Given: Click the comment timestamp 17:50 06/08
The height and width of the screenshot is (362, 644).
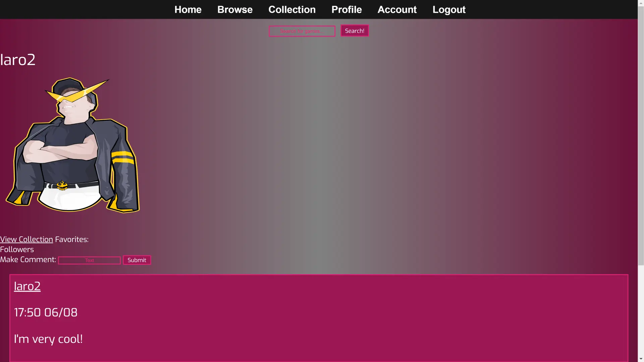Looking at the screenshot, I should [x=46, y=312].
